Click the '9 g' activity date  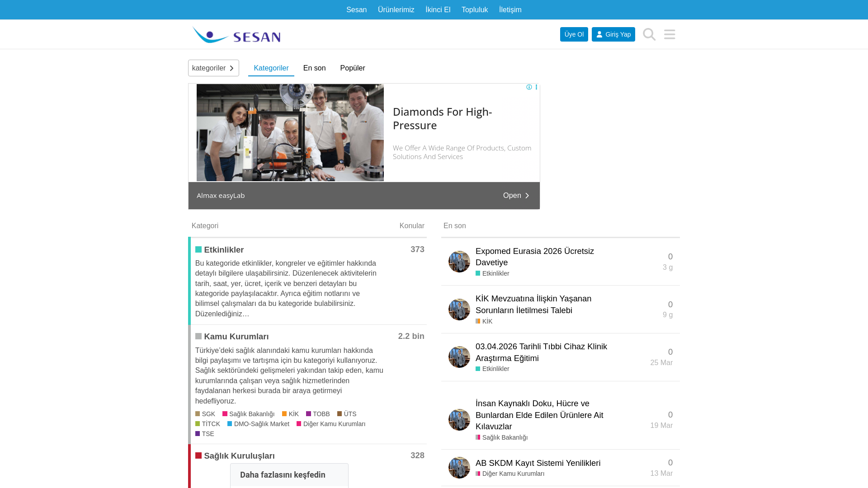pos(668,315)
